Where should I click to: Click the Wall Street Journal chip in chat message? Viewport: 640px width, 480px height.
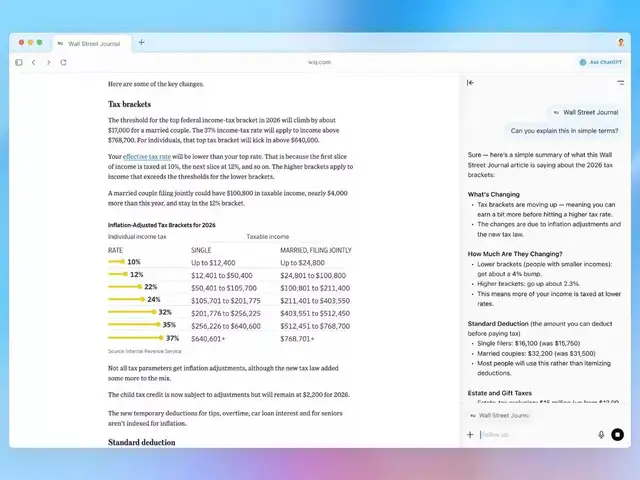pyautogui.click(x=585, y=113)
